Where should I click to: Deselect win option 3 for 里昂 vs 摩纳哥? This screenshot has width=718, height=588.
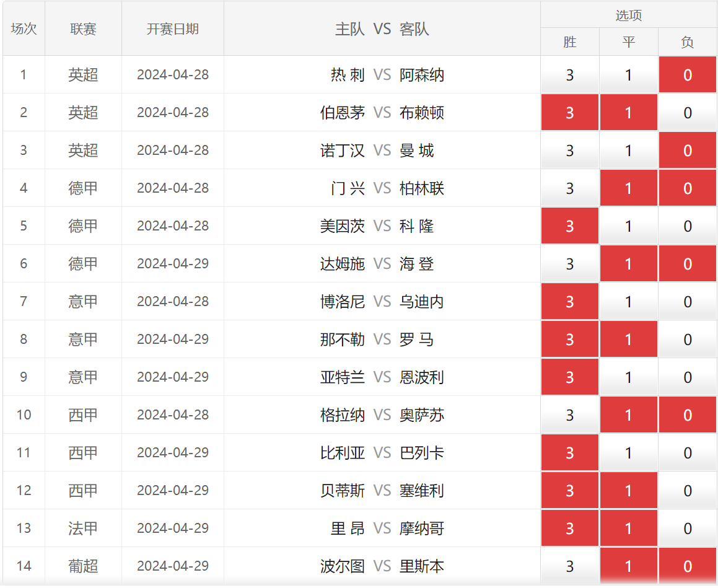pos(570,528)
